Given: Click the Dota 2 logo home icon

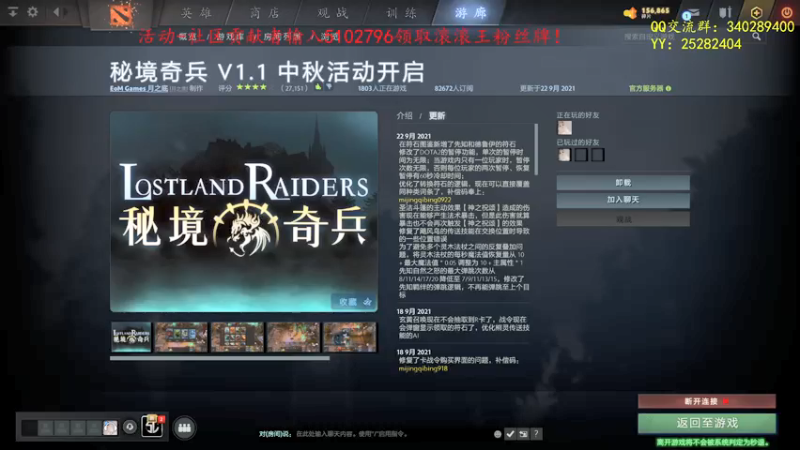Looking at the screenshot, I should [x=121, y=14].
